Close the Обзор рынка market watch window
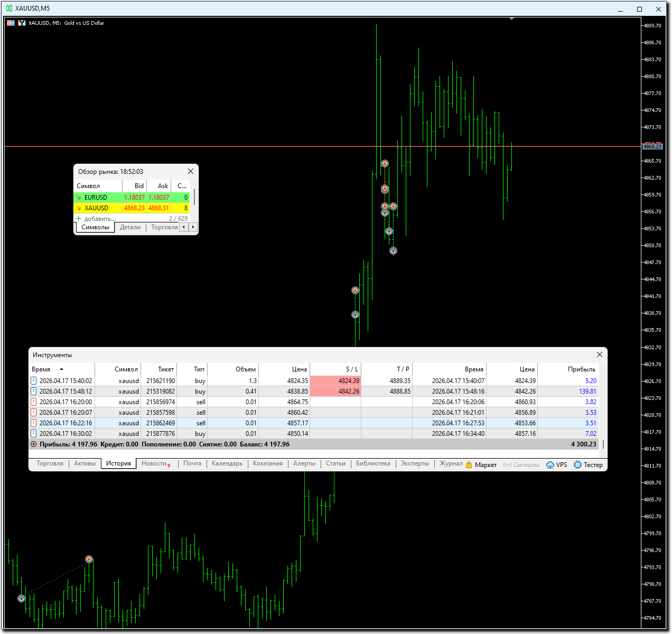Screen dimensions: 672x634 tap(191, 171)
